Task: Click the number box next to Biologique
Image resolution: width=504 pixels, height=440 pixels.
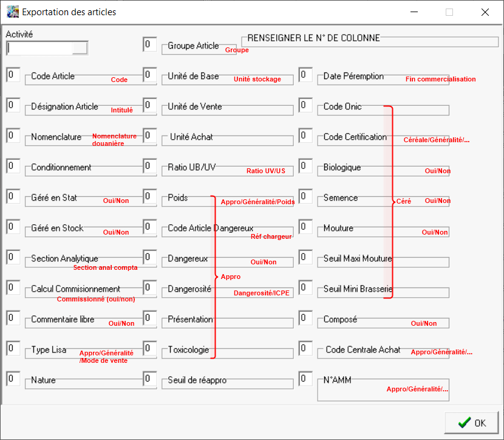Action: coord(305,166)
